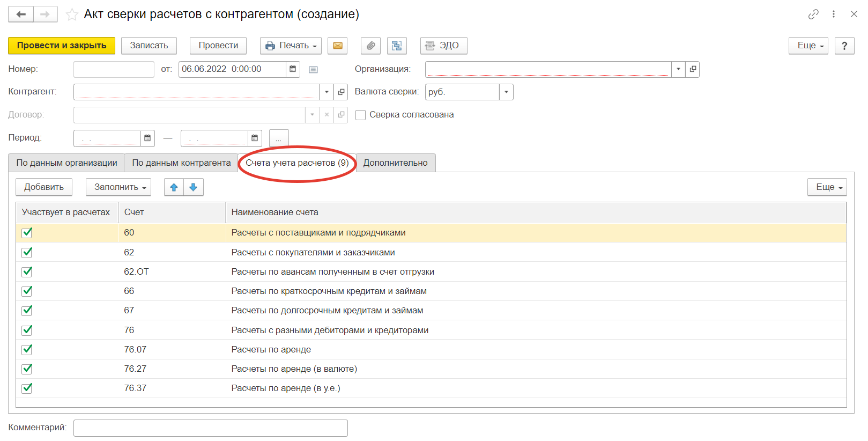
Task: Switch to "По данным организации" tab
Action: coord(66,163)
